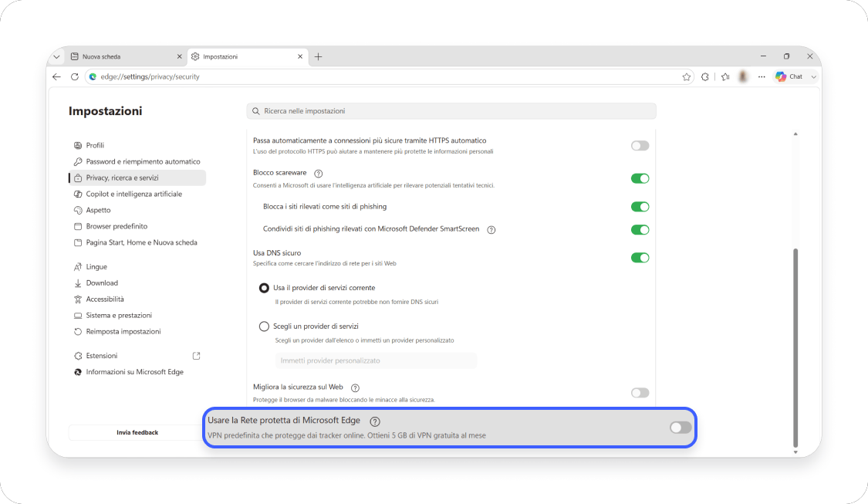Open the browser extensions icon in toolbar
Screen dimensions: 868x504
704,77
